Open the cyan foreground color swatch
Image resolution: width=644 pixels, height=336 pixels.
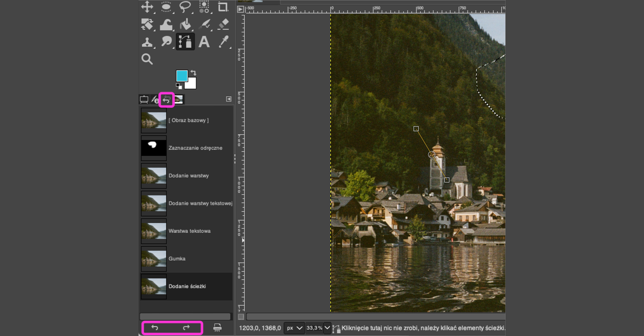point(181,76)
